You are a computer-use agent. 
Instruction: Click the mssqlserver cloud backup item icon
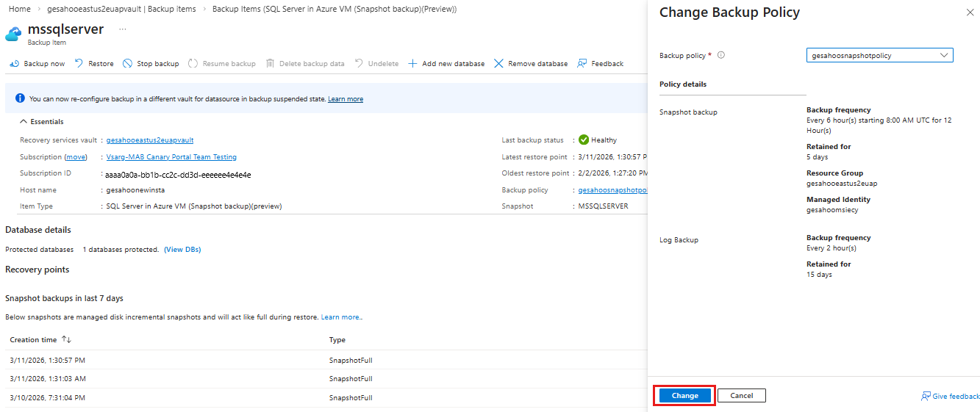(14, 35)
